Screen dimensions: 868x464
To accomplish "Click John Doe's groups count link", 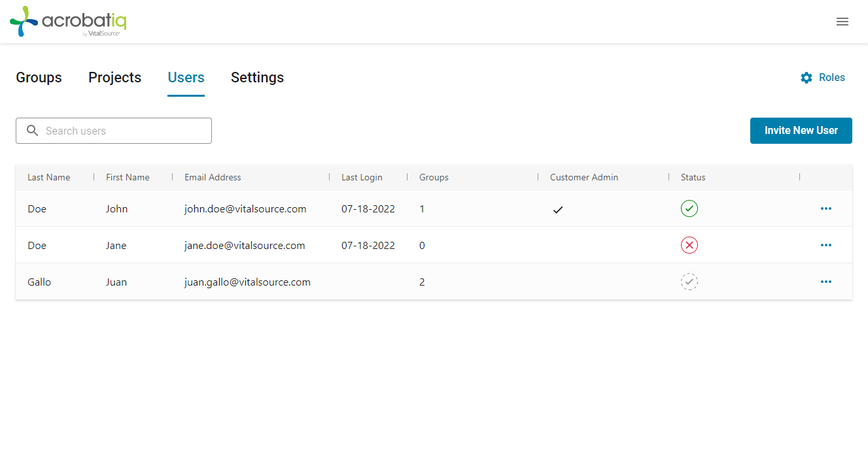I will [x=422, y=208].
